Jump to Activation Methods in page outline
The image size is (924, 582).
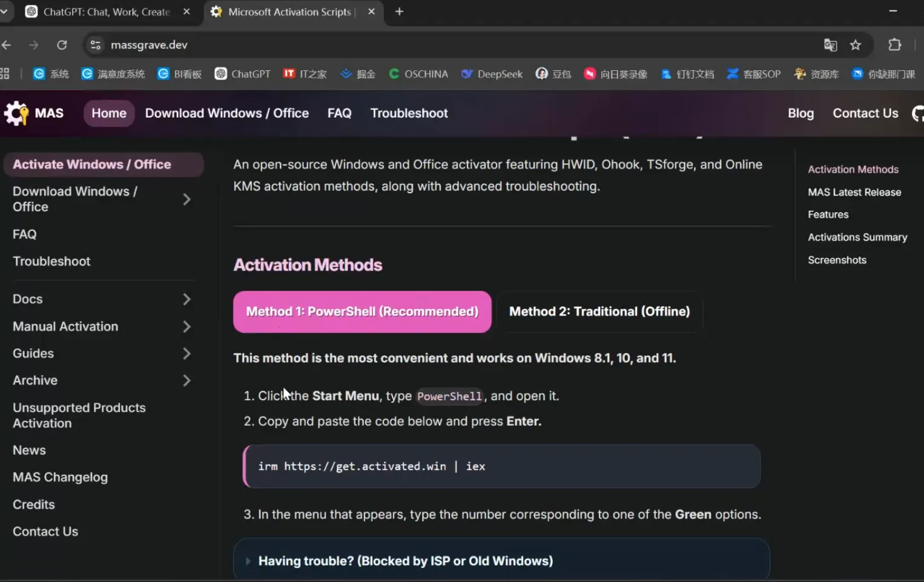click(x=853, y=170)
